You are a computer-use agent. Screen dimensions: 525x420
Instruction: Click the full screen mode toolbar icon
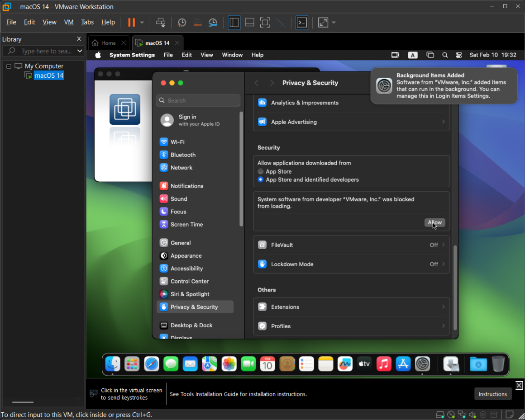265,23
